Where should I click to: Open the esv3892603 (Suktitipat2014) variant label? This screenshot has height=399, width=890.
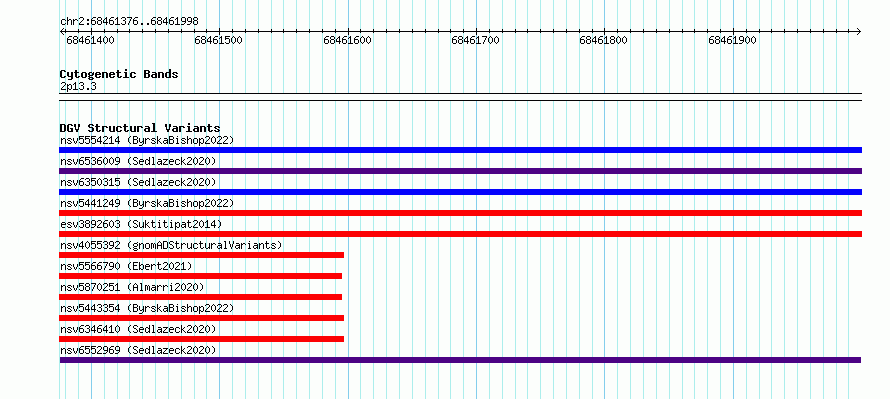click(x=141, y=224)
